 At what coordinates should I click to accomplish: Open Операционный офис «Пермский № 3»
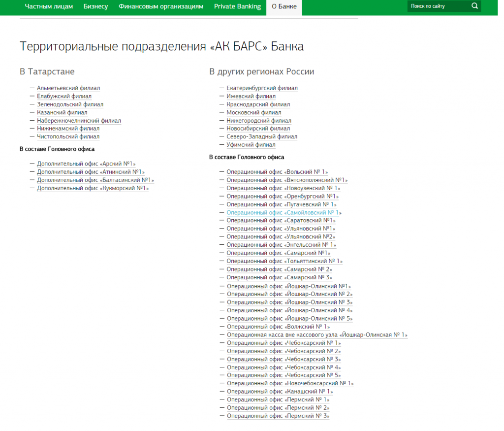(278, 416)
